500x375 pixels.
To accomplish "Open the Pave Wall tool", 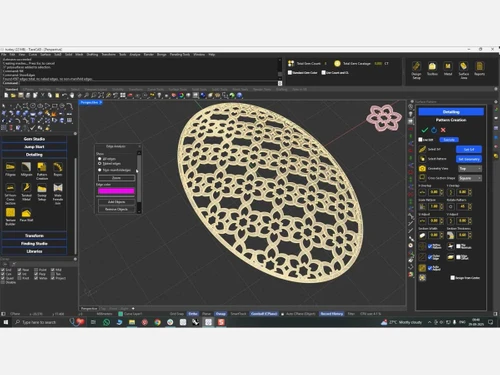I will [x=26, y=213].
